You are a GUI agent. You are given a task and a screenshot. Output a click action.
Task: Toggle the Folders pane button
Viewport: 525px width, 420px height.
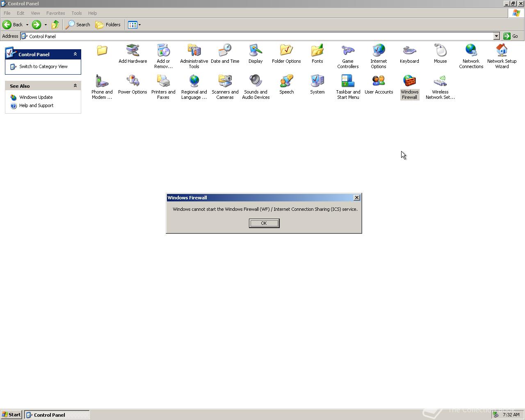(108, 25)
